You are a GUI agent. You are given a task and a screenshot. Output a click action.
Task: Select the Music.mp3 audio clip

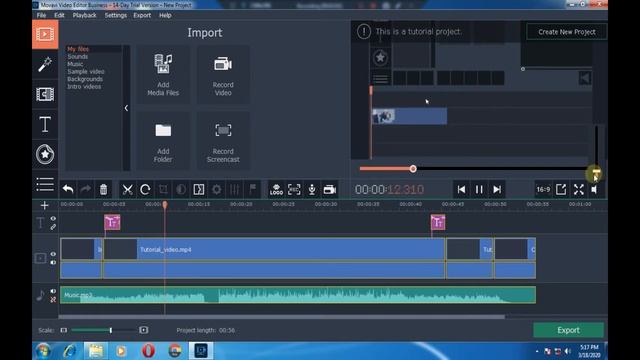pyautogui.click(x=298, y=295)
